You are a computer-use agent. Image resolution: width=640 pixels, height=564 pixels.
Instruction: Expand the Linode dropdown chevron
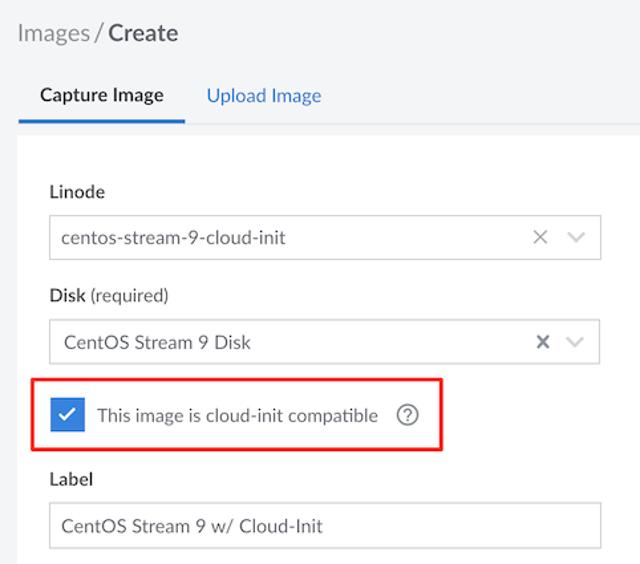[576, 237]
